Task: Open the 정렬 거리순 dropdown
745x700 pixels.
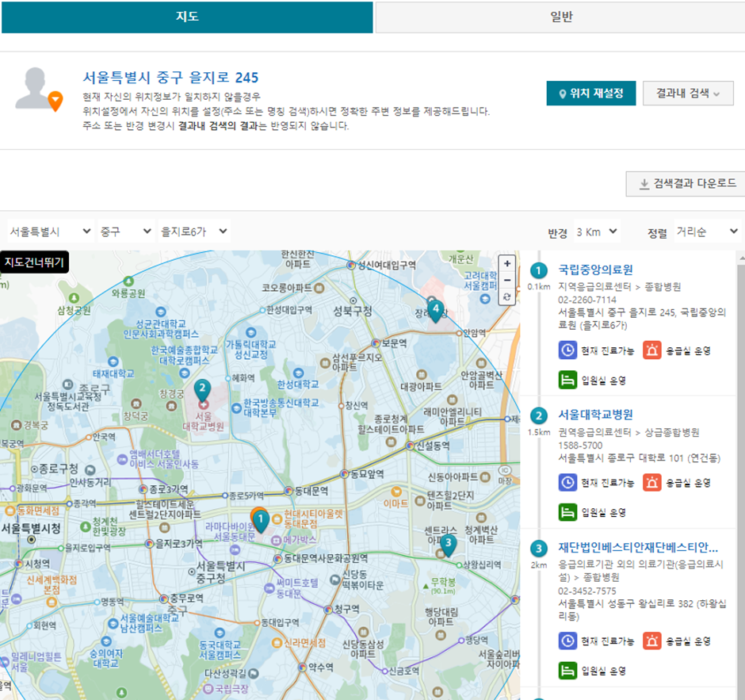Action: click(707, 232)
